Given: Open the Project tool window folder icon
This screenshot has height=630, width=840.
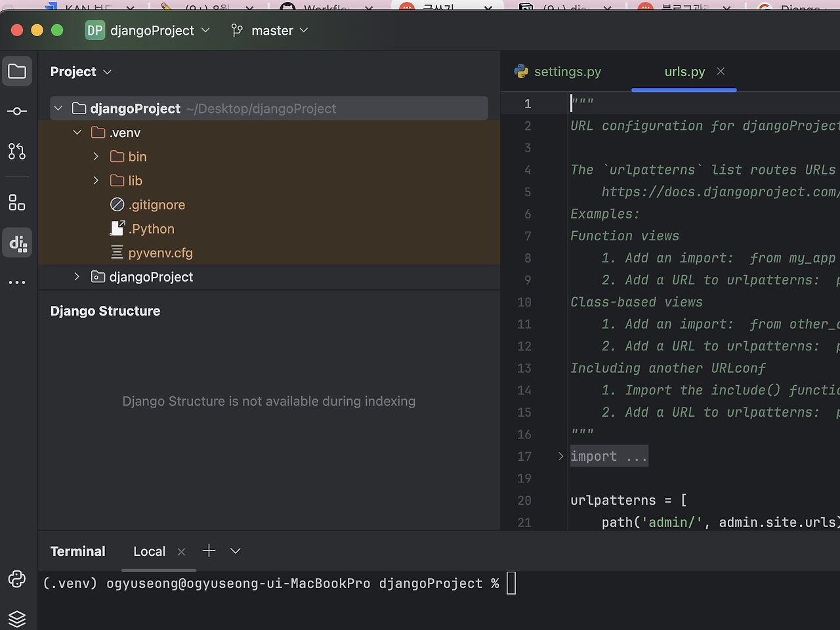Looking at the screenshot, I should pos(17,71).
